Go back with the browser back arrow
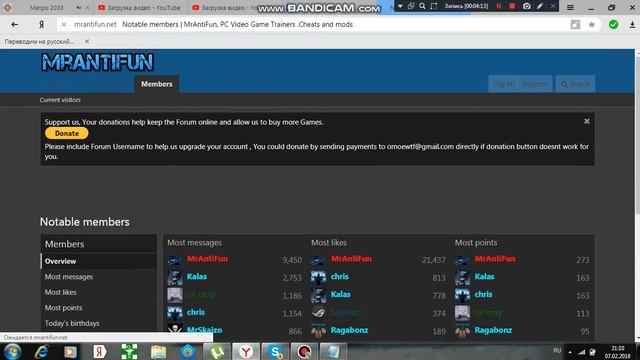The width and height of the screenshot is (640, 360). point(15,24)
